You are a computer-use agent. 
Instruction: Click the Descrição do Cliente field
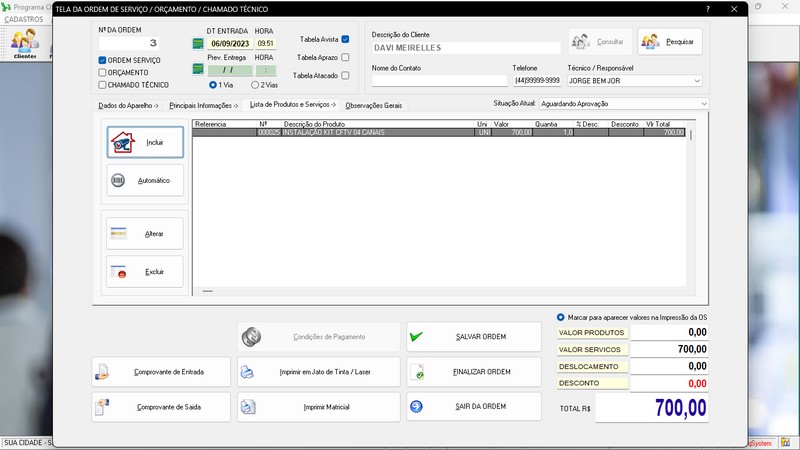[x=466, y=48]
